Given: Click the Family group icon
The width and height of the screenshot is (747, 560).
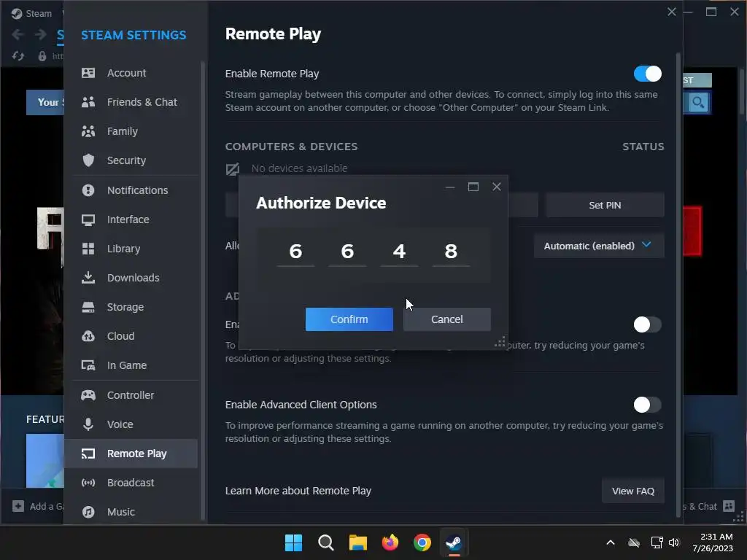Looking at the screenshot, I should pos(88,131).
